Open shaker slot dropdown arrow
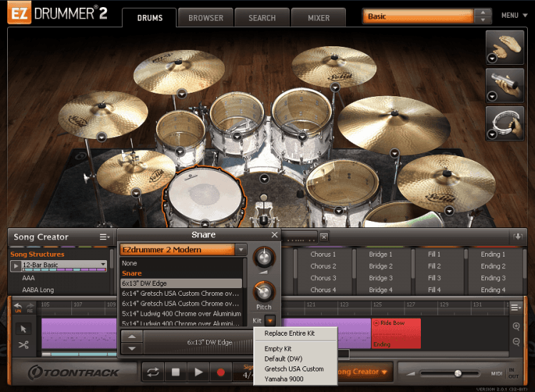Image resolution: width=535 pixels, height=392 pixels. point(491,96)
